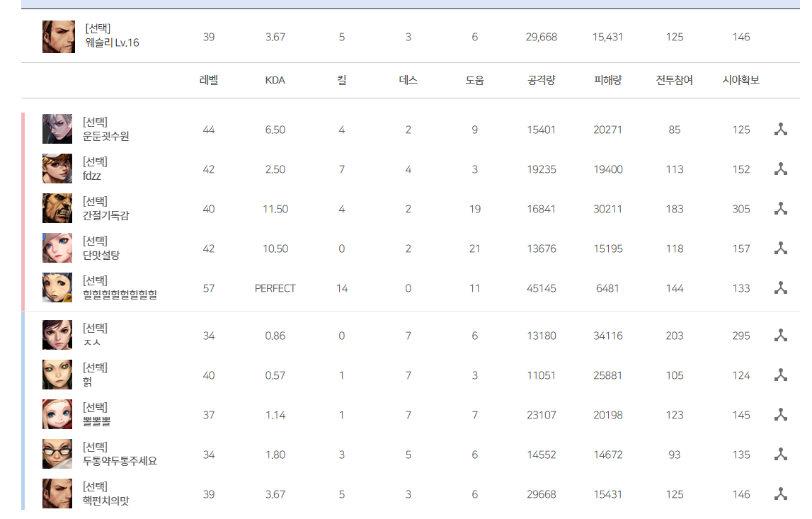Select the fdzz player avatar

[57, 169]
